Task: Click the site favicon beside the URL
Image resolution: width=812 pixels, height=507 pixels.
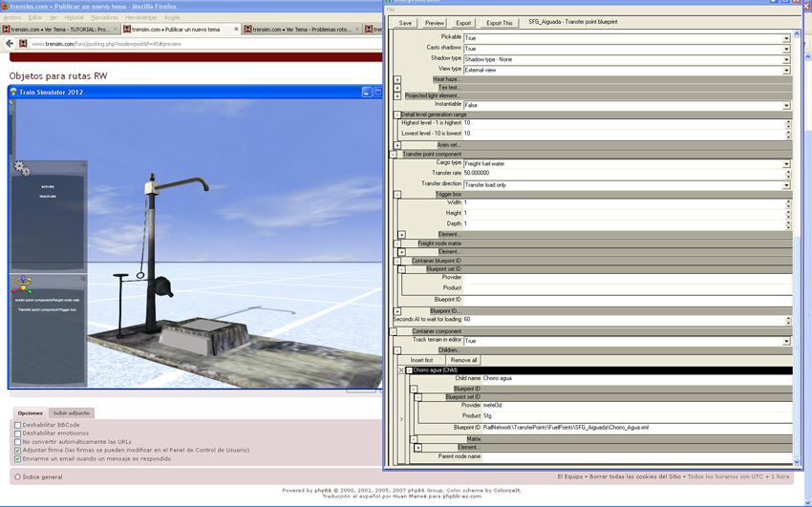Action: (x=24, y=44)
